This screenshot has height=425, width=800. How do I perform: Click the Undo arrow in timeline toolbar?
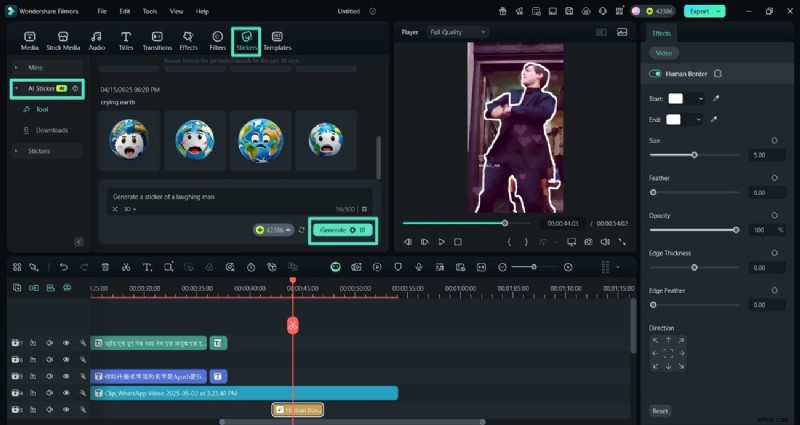64,267
